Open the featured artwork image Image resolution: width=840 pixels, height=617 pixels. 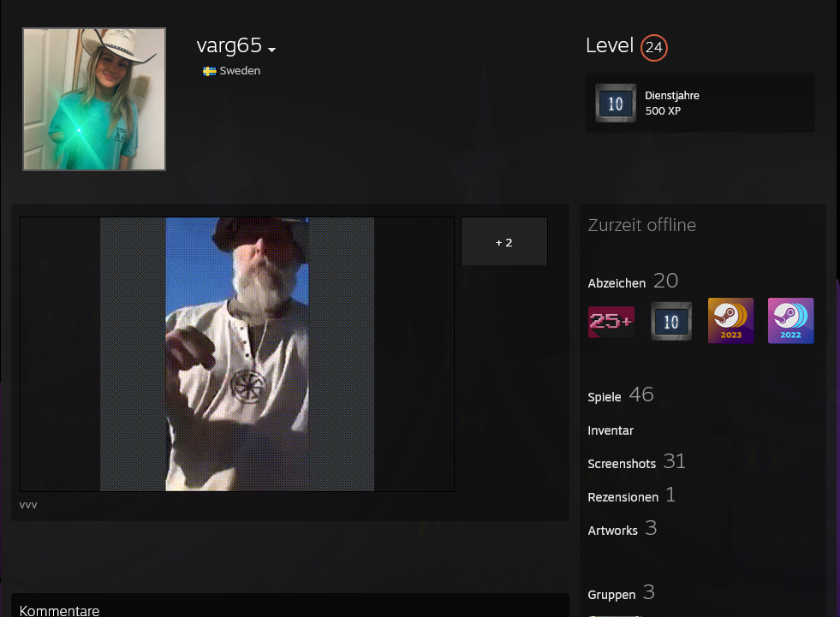click(x=237, y=354)
